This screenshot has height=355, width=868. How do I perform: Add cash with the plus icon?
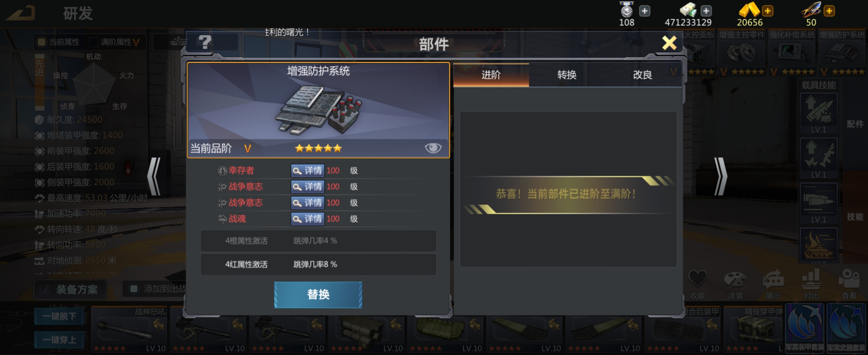tap(706, 11)
